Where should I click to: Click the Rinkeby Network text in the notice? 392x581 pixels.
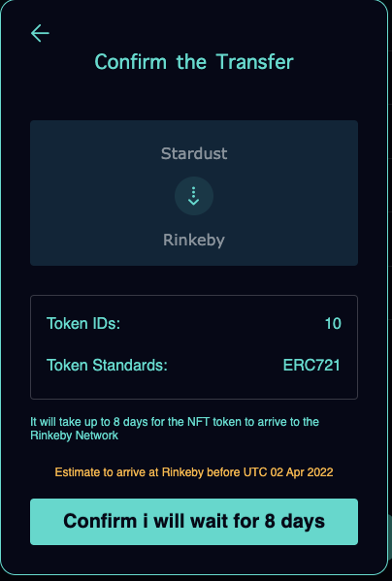[74, 436]
